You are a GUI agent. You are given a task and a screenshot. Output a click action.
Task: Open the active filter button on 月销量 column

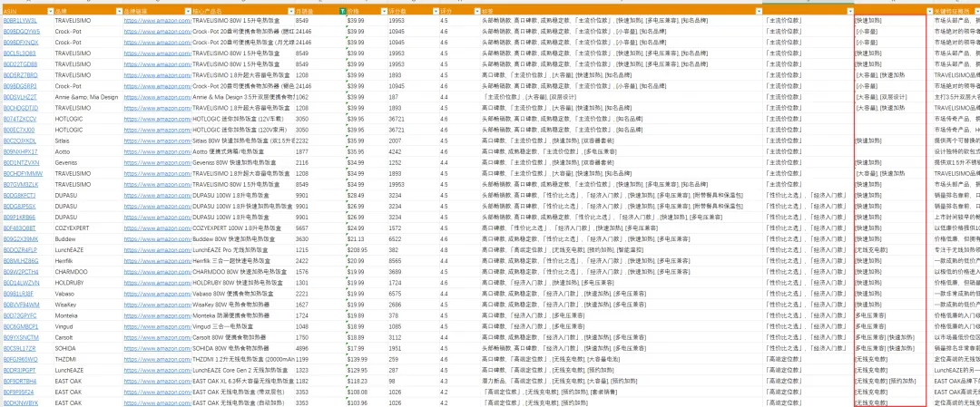pyautogui.click(x=342, y=12)
